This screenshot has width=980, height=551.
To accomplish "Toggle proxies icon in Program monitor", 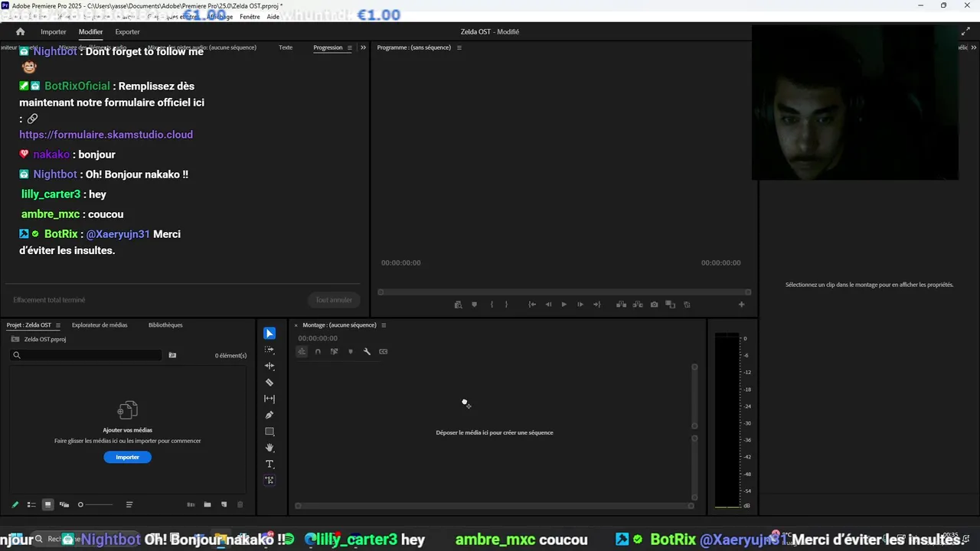I will (687, 305).
